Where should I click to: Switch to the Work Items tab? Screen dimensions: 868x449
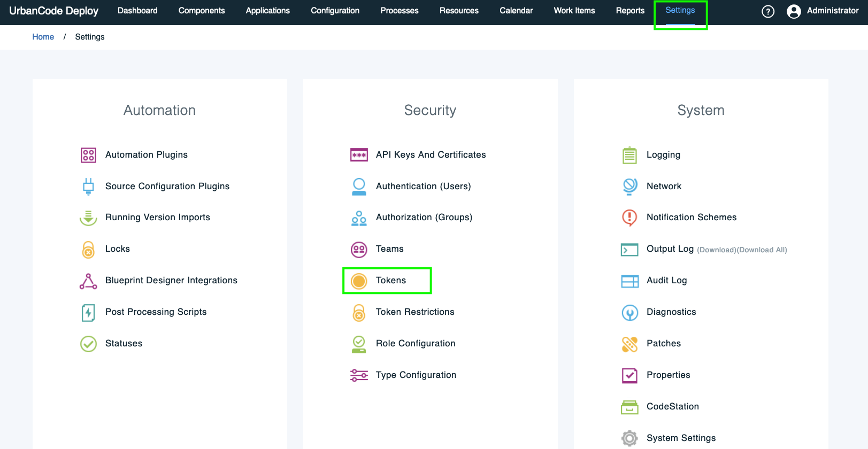(x=574, y=11)
